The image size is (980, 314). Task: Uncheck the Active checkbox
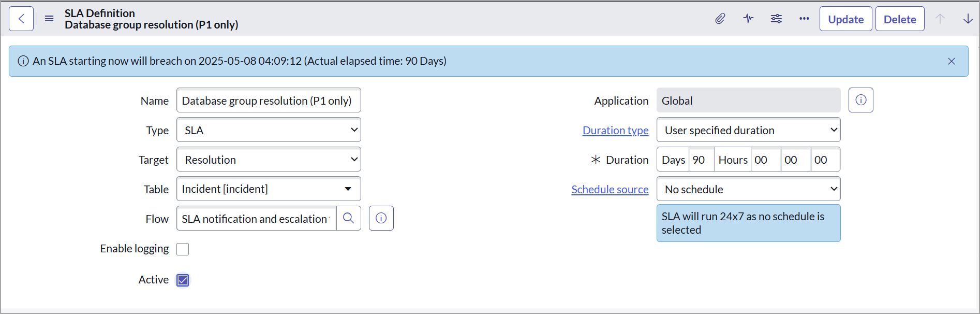click(183, 280)
